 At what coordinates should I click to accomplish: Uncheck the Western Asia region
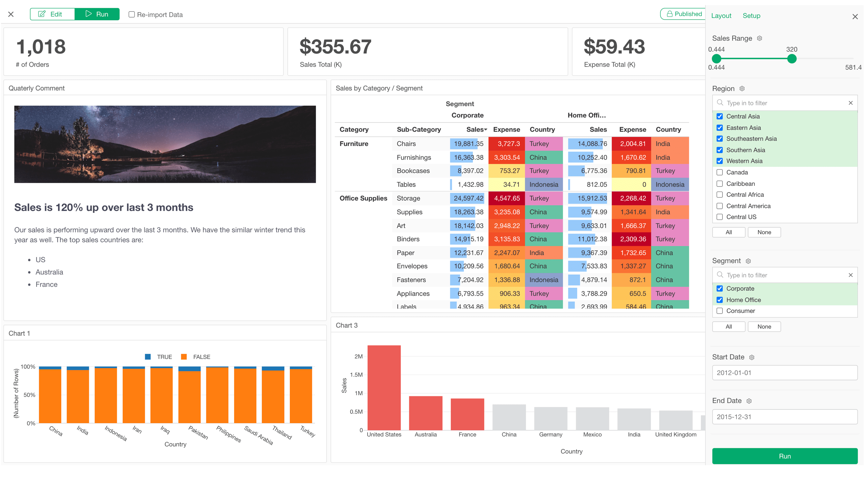click(x=720, y=161)
